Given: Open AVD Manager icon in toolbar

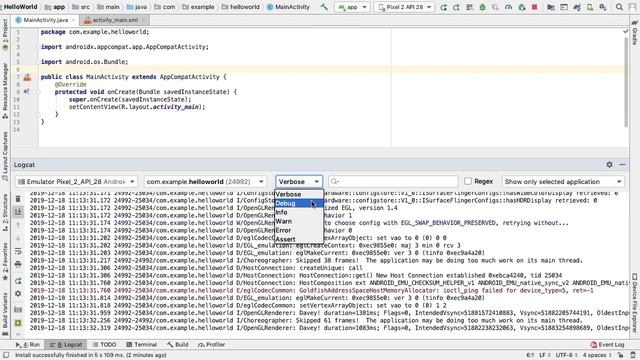Looking at the screenshot, I should [590, 7].
